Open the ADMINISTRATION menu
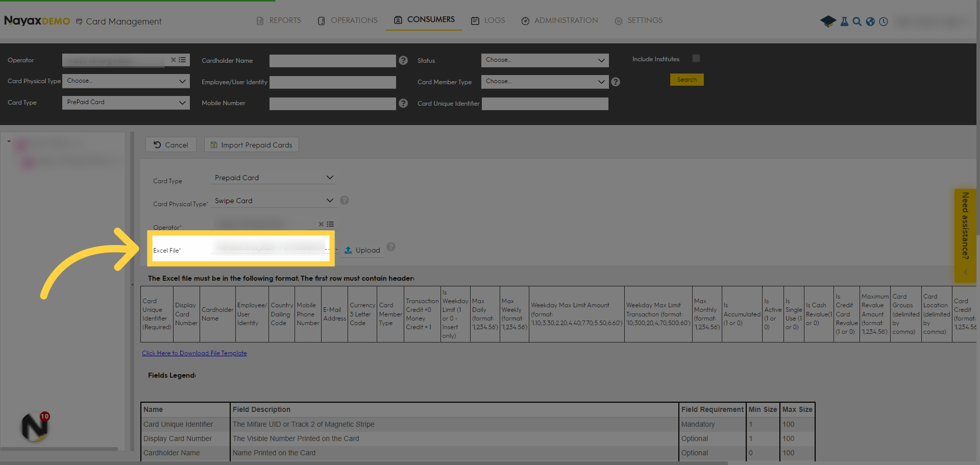This screenshot has height=465, width=980. point(559,20)
